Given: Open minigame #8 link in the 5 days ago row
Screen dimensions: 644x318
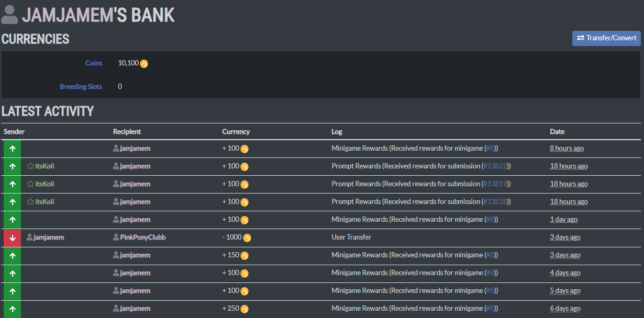Looking at the screenshot, I should point(490,291).
